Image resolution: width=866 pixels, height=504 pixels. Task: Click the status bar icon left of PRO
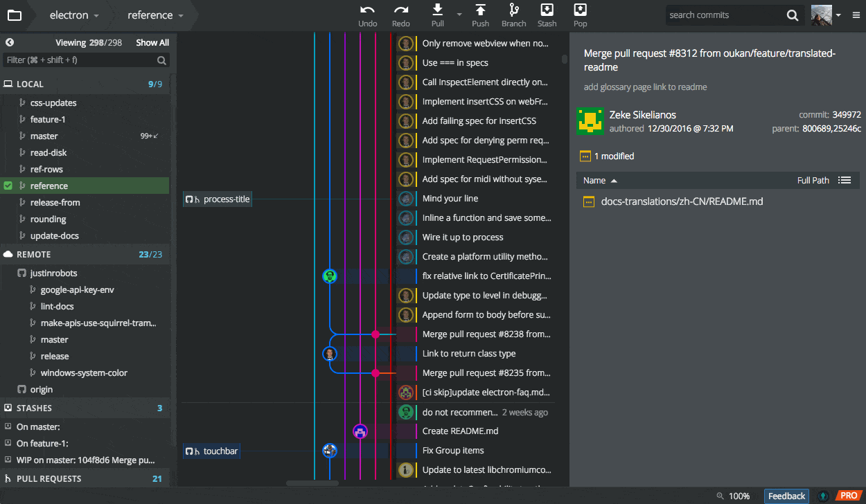click(x=823, y=496)
